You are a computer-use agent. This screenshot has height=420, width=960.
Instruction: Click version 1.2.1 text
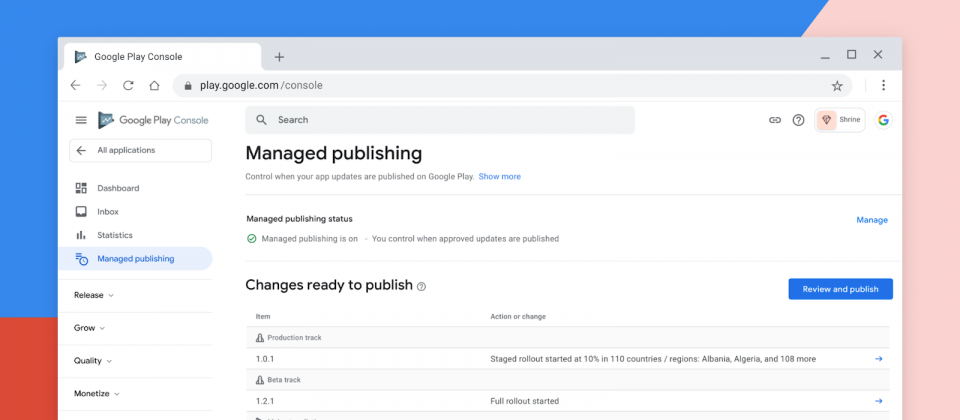tap(265, 401)
